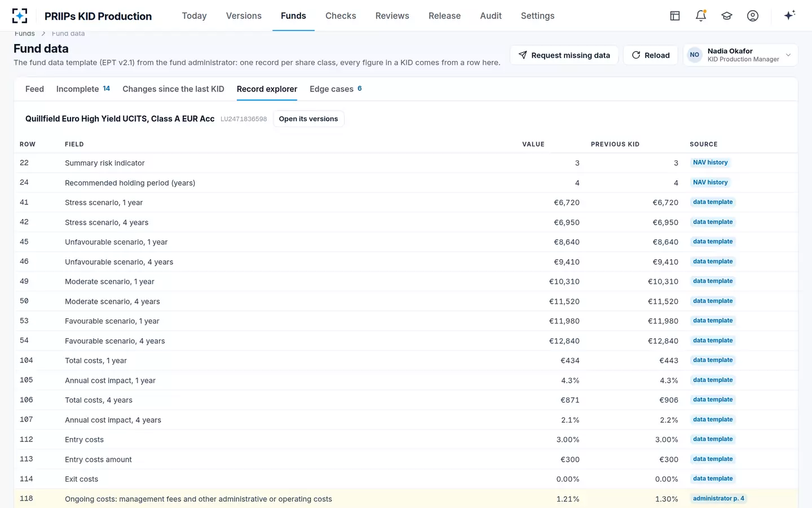Click the PRIIPs KID Production logo icon
Viewport: 812px width, 508px height.
[x=20, y=16]
